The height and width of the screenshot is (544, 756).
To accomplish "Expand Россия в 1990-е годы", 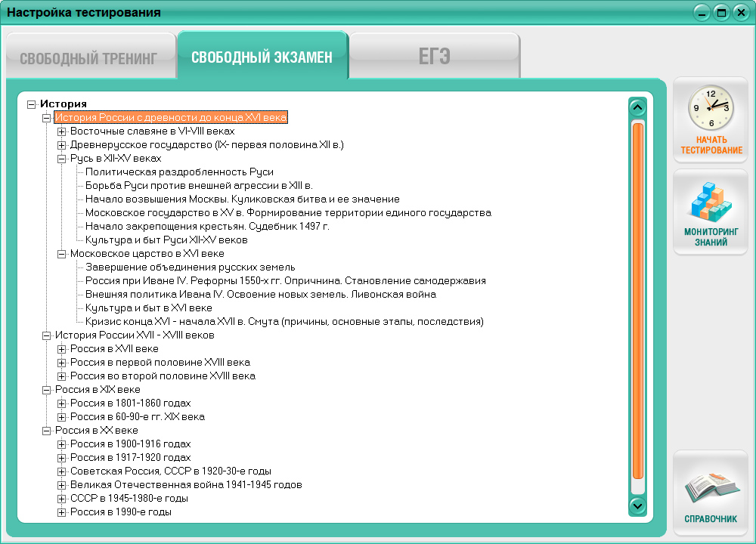I will (x=61, y=512).
